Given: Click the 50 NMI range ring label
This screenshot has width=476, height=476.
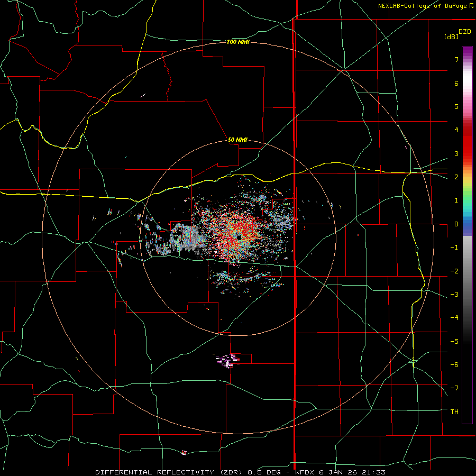Looking at the screenshot, I should pyautogui.click(x=237, y=140).
